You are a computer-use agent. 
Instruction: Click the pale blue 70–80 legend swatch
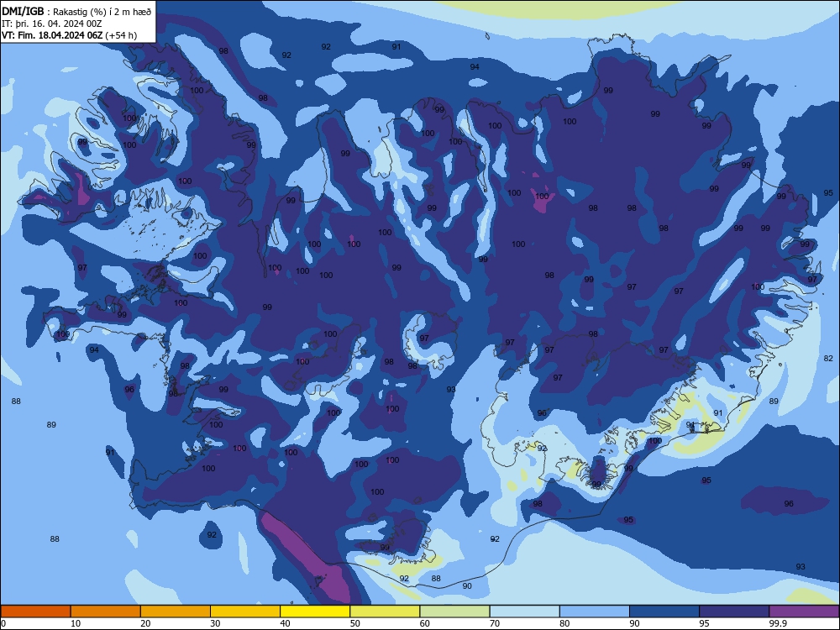[x=524, y=612]
